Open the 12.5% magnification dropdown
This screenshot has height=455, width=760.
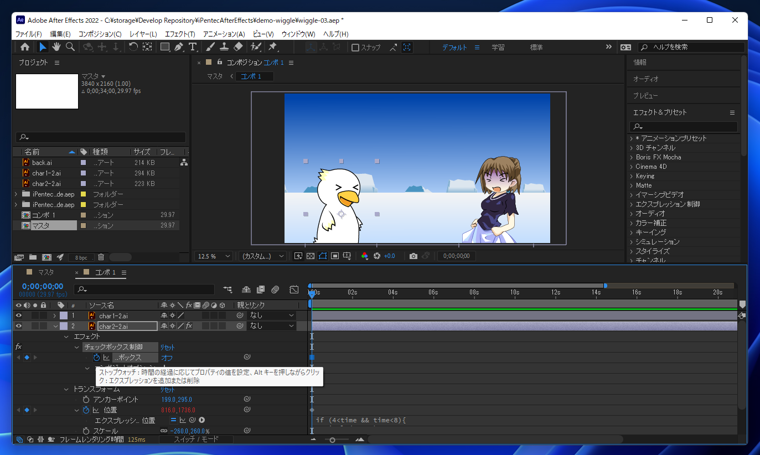tap(213, 256)
